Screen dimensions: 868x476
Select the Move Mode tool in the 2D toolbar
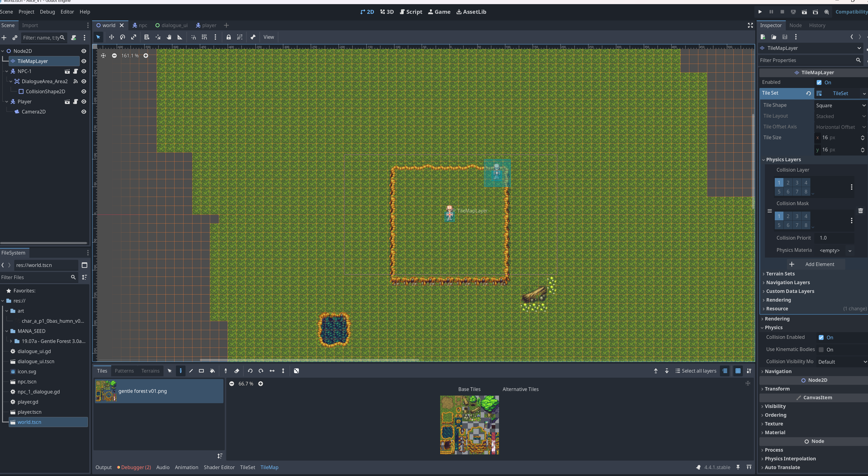[x=111, y=37]
